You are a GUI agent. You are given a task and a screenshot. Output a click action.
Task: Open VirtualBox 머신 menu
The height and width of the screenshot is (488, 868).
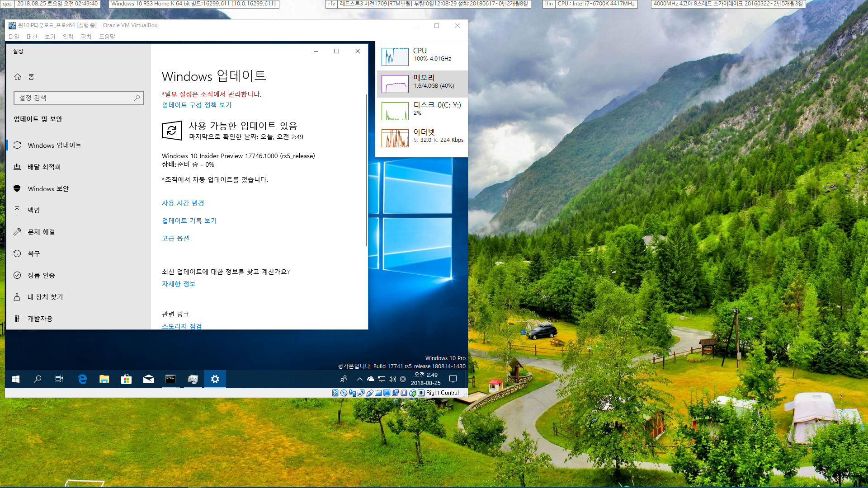32,37
